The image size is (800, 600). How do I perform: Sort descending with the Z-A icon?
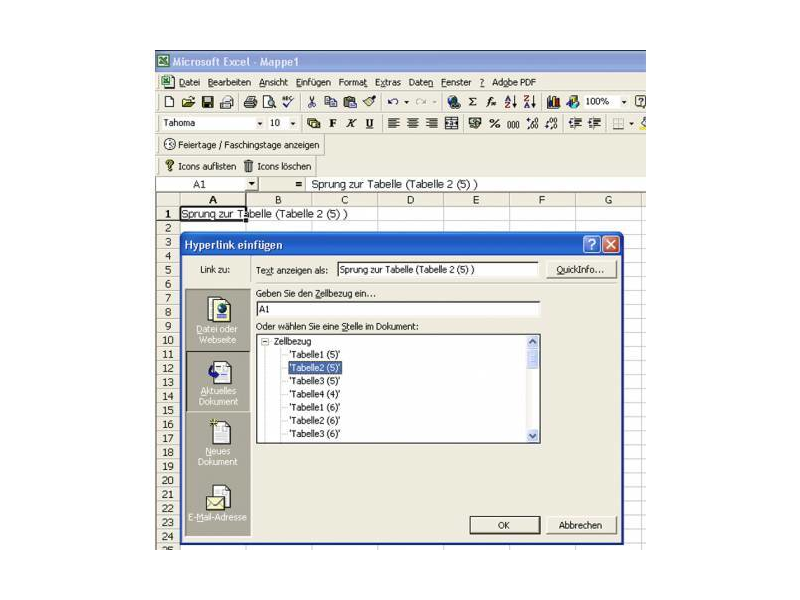[x=530, y=102]
